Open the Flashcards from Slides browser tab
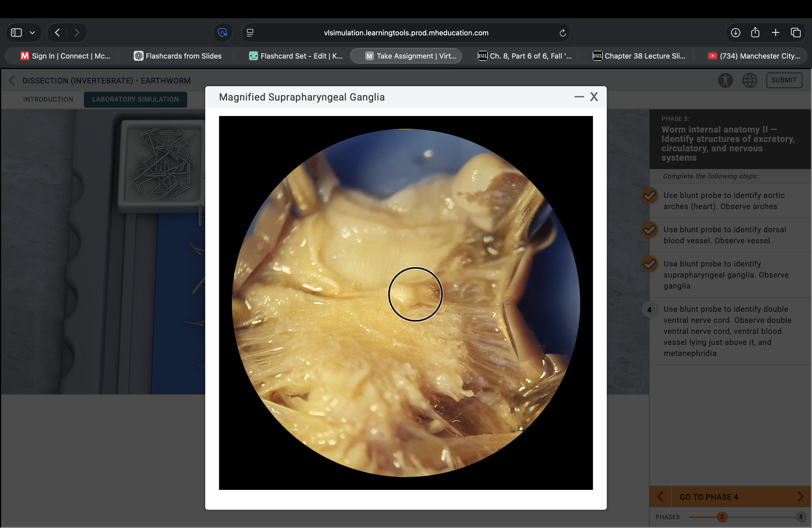 pos(177,56)
